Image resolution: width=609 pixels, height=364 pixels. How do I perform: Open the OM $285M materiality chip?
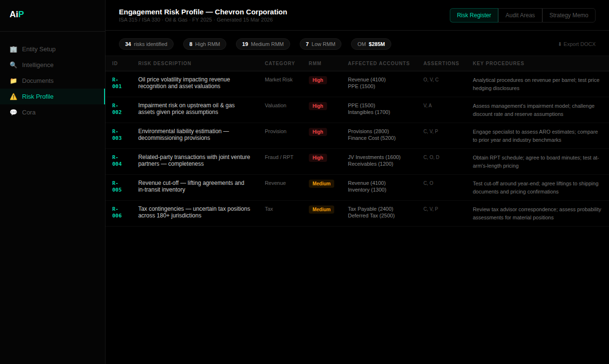pyautogui.click(x=371, y=44)
